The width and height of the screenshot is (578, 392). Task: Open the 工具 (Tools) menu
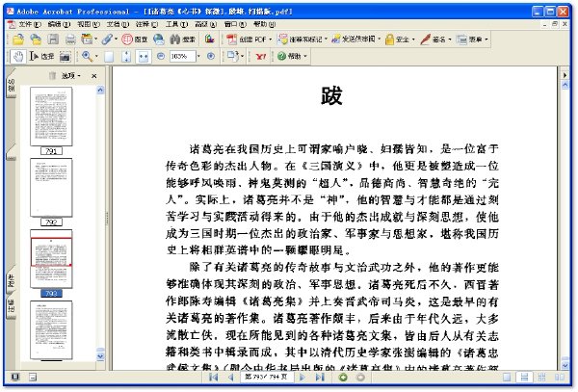point(176,24)
